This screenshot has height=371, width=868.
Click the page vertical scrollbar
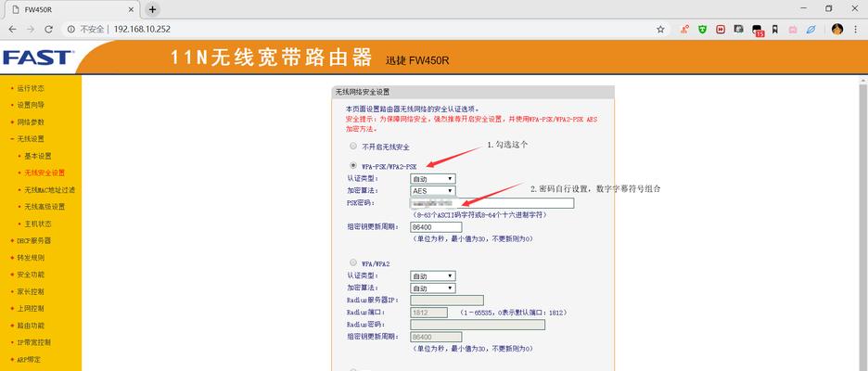point(863,227)
